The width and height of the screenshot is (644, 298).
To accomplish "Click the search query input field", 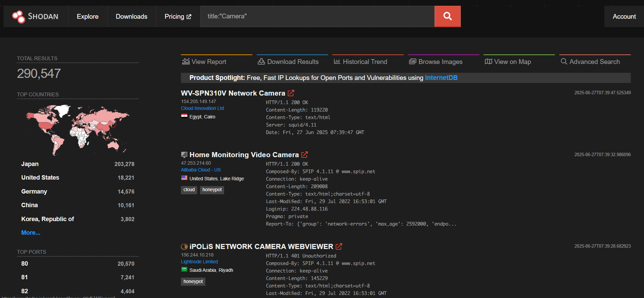I will pyautogui.click(x=318, y=16).
